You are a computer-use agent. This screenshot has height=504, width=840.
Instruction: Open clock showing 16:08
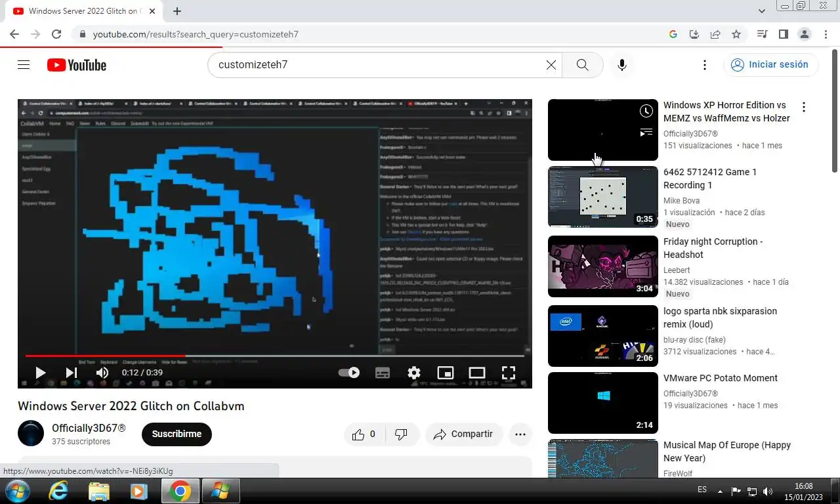803,492
